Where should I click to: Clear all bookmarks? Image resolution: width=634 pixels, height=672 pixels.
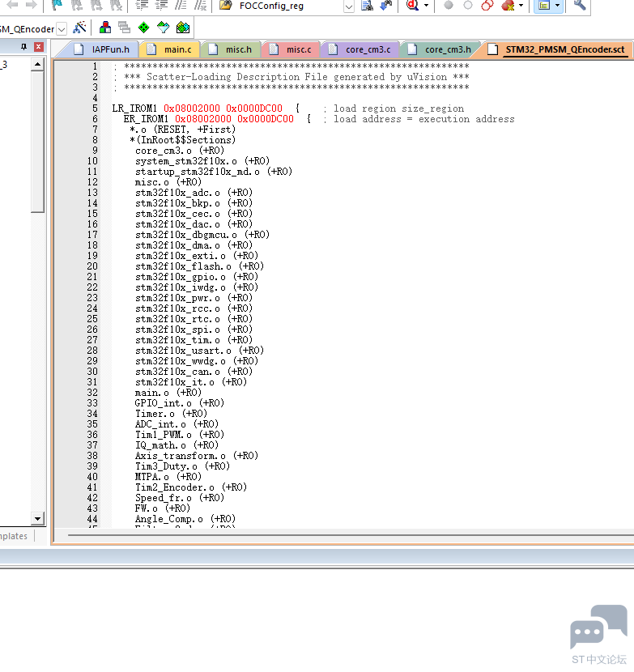pyautogui.click(x=116, y=5)
